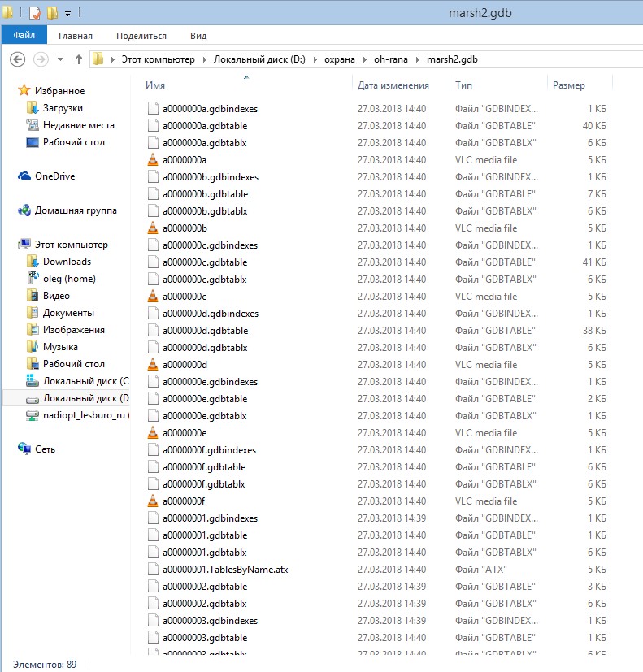Image resolution: width=643 pixels, height=672 pixels.
Task: Expand the breadcrumb arrow after охрана
Action: [365, 59]
